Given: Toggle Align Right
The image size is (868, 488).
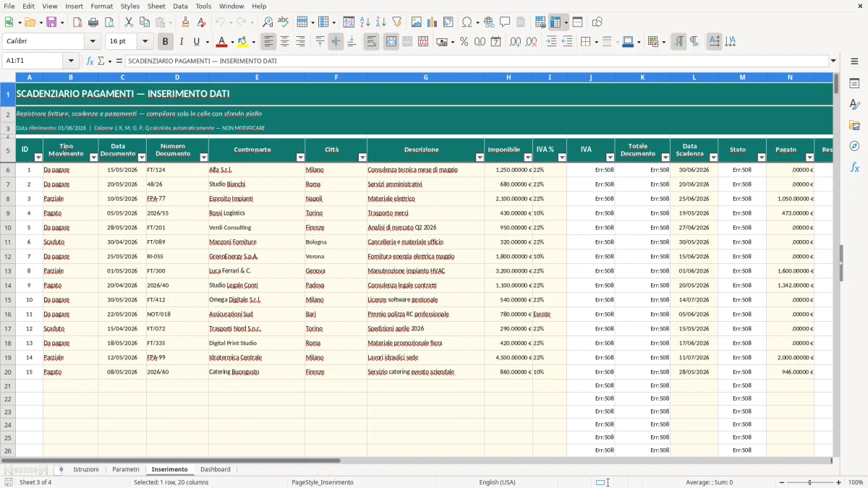Looking at the screenshot, I should pos(300,42).
